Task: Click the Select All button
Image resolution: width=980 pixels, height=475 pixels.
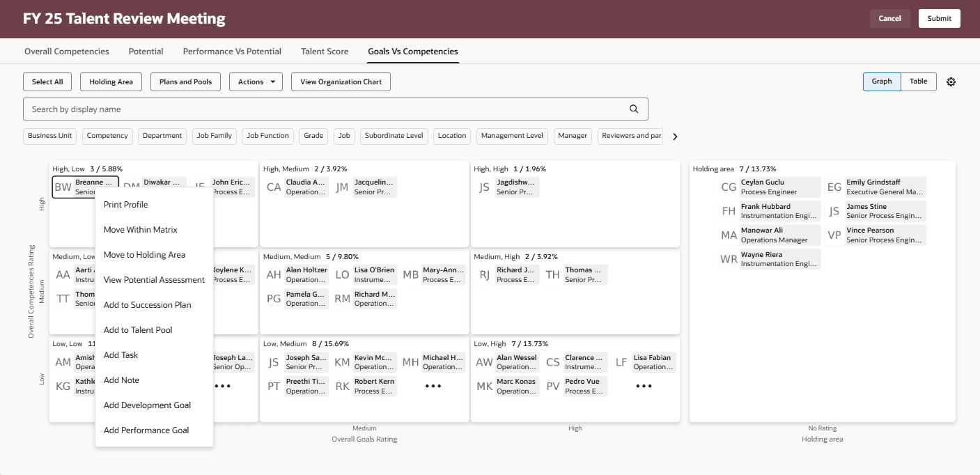Action: tap(47, 81)
